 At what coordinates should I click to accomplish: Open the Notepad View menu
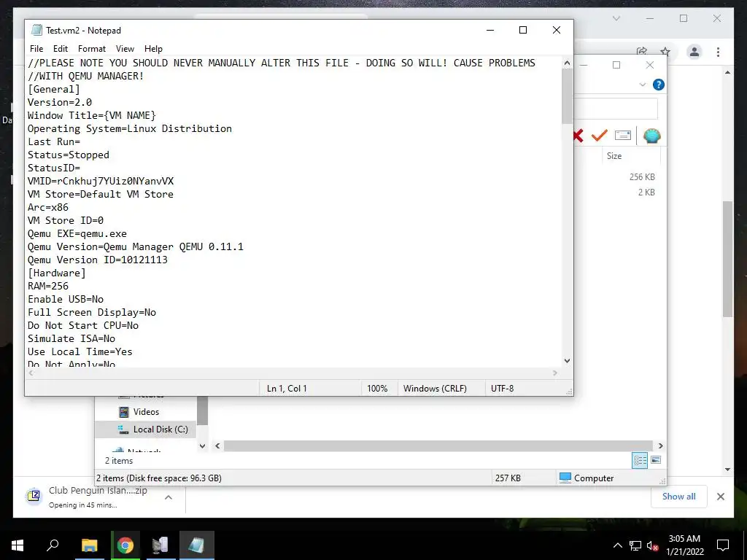(x=125, y=49)
